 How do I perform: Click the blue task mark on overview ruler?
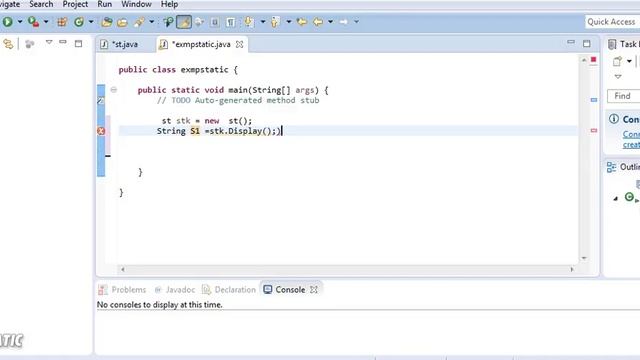pyautogui.click(x=594, y=100)
